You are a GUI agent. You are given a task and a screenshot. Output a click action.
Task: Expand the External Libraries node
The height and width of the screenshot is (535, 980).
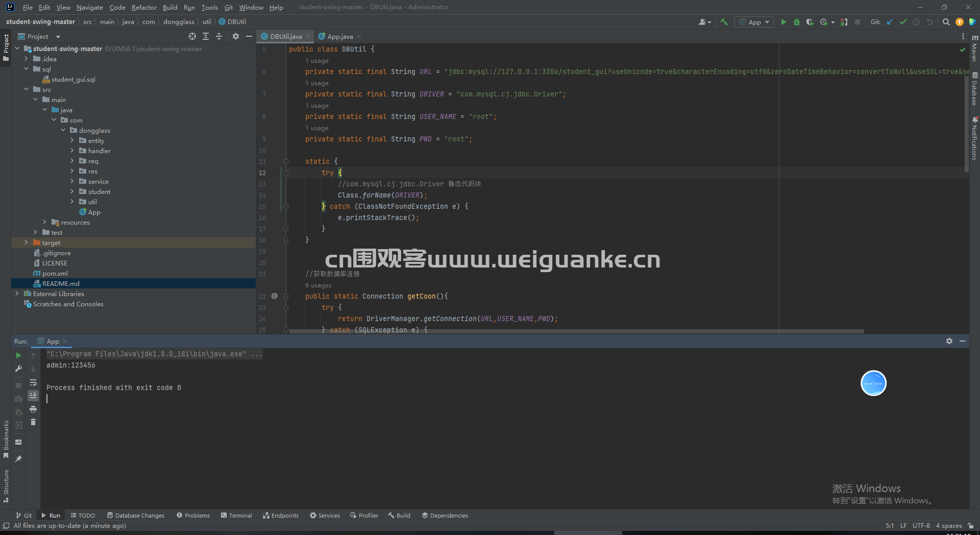click(x=17, y=294)
